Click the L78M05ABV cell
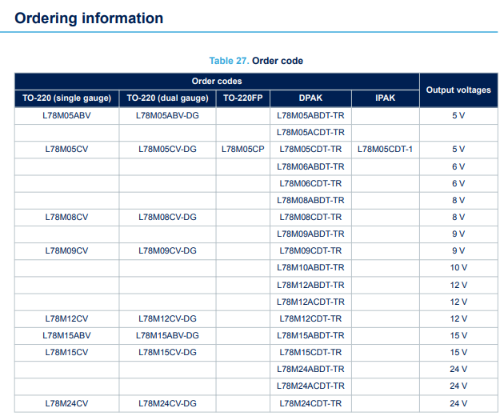The height and width of the screenshot is (420, 504). pos(67,116)
